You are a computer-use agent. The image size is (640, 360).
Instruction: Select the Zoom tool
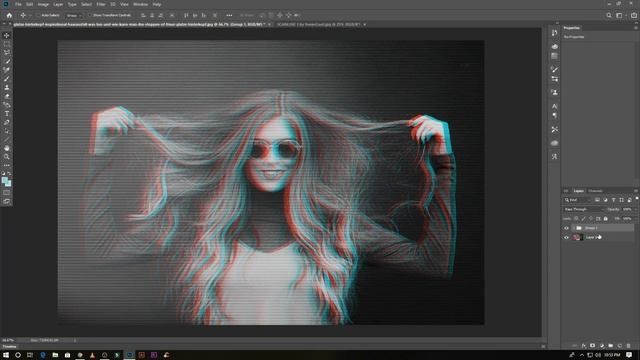tap(7, 157)
